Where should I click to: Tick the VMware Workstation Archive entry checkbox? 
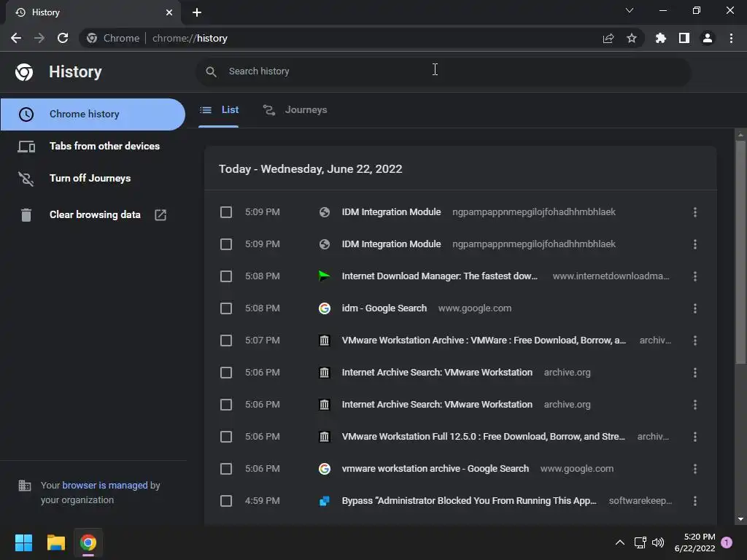click(x=226, y=341)
